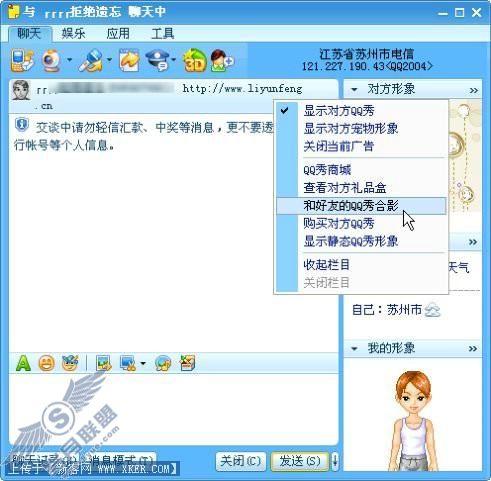
Task: Click the microphone voice chat icon
Action: pyautogui.click(x=91, y=60)
